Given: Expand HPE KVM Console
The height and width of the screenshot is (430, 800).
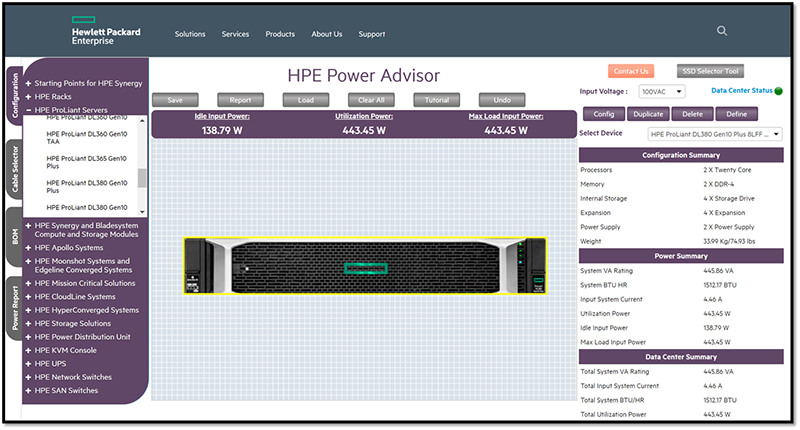Looking at the screenshot, I should pyautogui.click(x=28, y=350).
